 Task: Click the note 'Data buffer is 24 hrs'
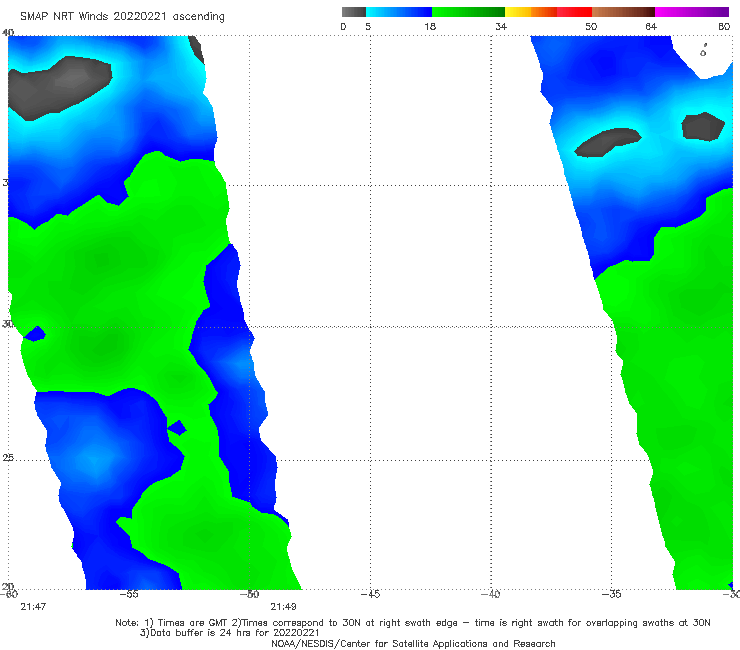[x=199, y=633]
